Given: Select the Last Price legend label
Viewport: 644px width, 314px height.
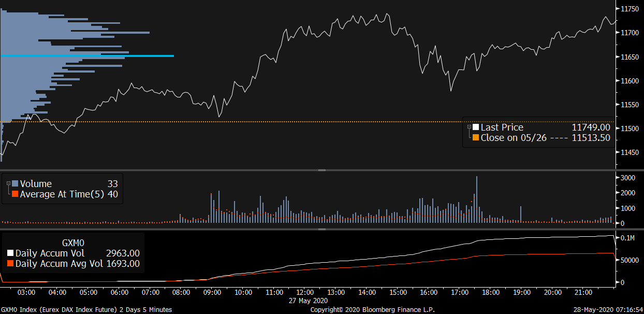Looking at the screenshot, I should point(502,127).
